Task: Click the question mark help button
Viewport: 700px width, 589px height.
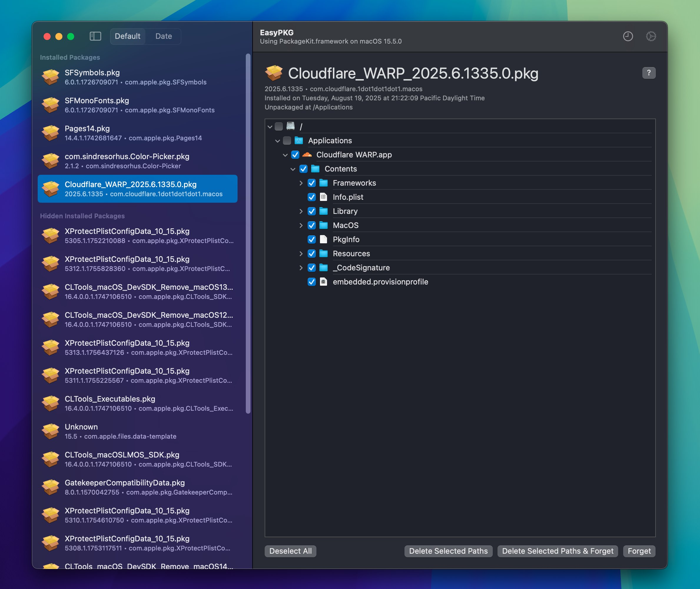Action: pyautogui.click(x=648, y=73)
